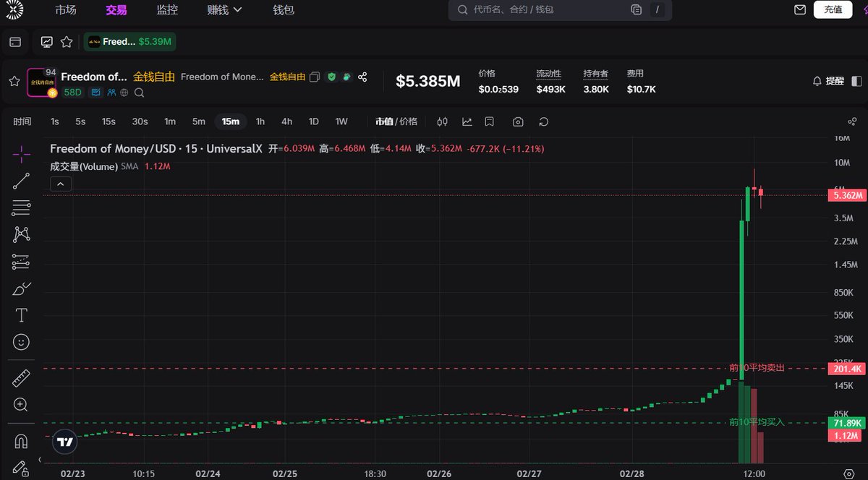This screenshot has height=480, width=868.
Task: Click the mail inbox icon
Action: pos(800,10)
